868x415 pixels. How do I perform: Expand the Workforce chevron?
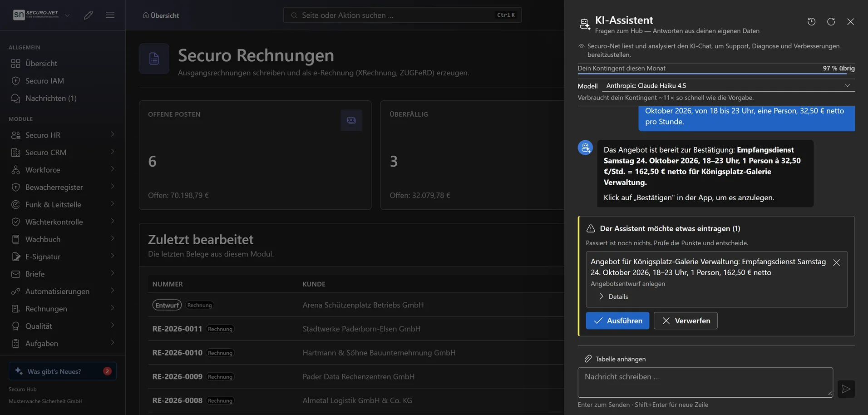(x=112, y=169)
